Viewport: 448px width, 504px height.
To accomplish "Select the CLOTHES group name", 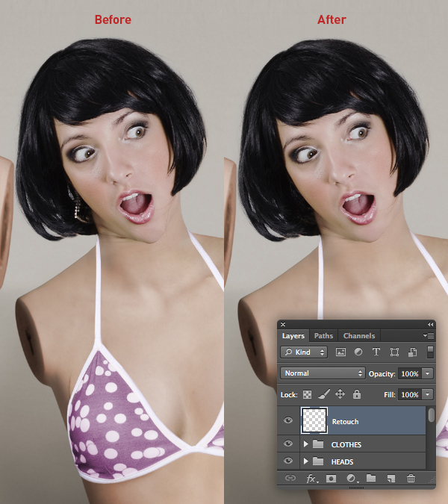I will pyautogui.click(x=346, y=444).
